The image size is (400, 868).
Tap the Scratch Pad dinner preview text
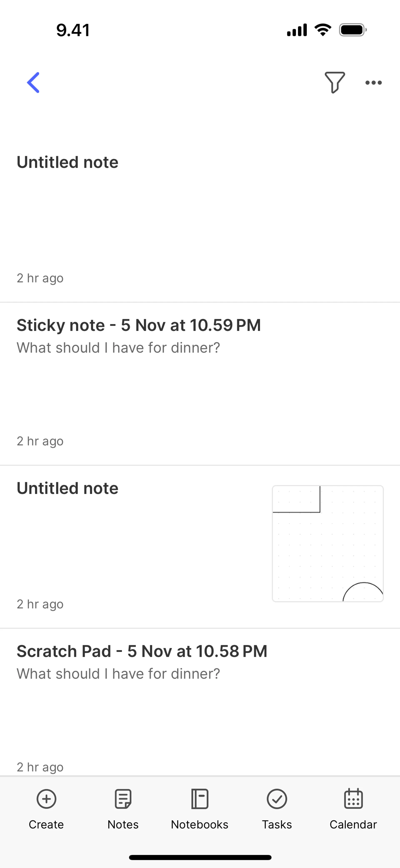pos(118,674)
